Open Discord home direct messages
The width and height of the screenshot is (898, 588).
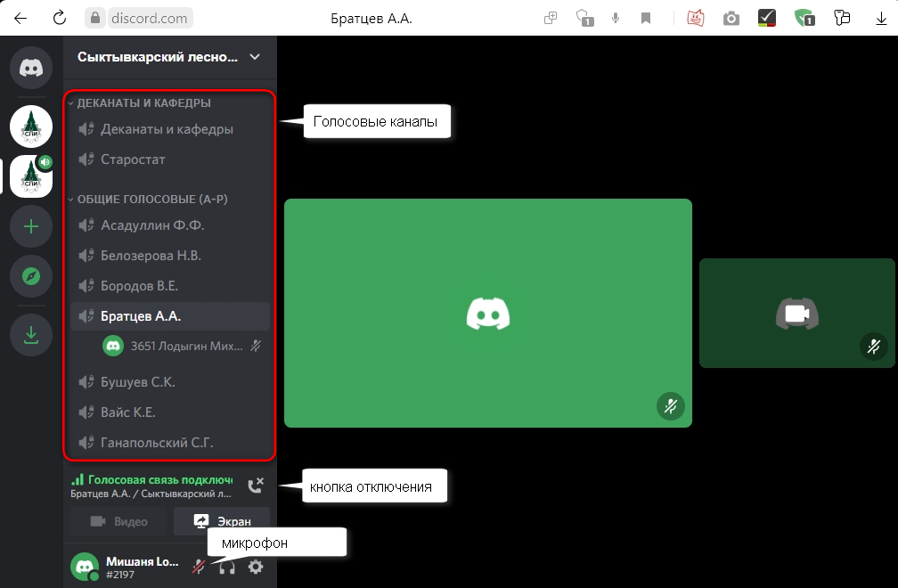click(x=31, y=69)
